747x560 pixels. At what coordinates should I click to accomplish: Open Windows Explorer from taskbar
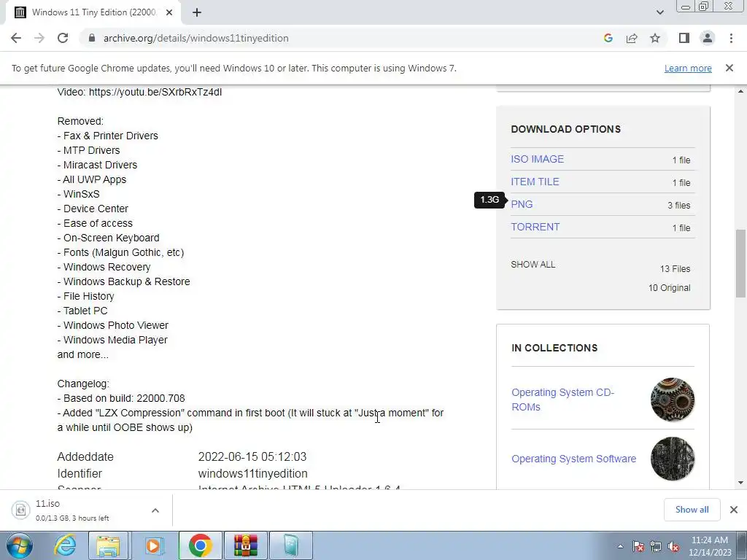pyautogui.click(x=108, y=545)
